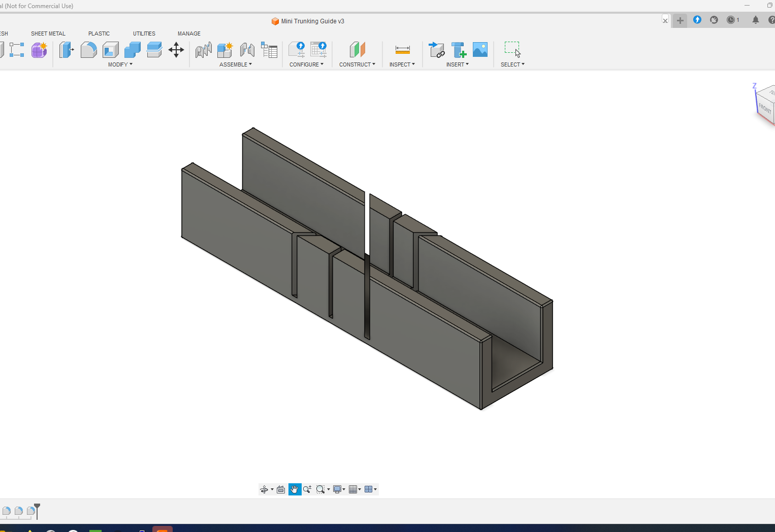Image resolution: width=775 pixels, height=532 pixels.
Task: Select the Press Pull tool
Action: [x=67, y=50]
